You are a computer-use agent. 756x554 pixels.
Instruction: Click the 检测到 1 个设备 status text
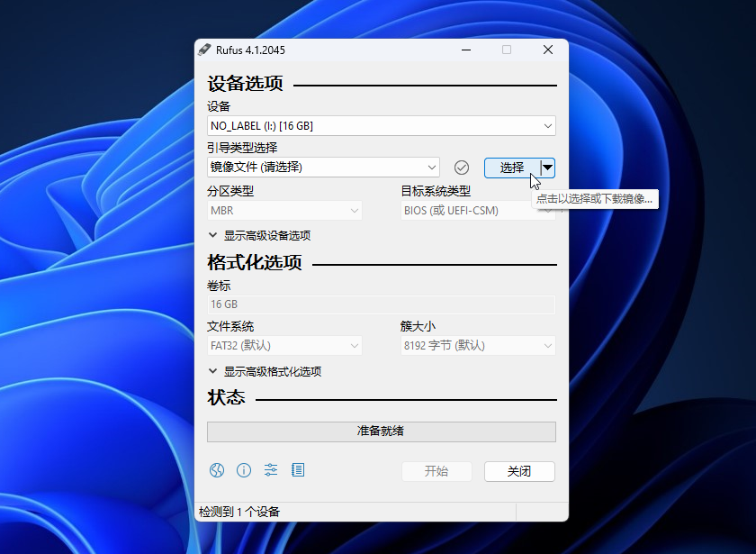tap(239, 512)
